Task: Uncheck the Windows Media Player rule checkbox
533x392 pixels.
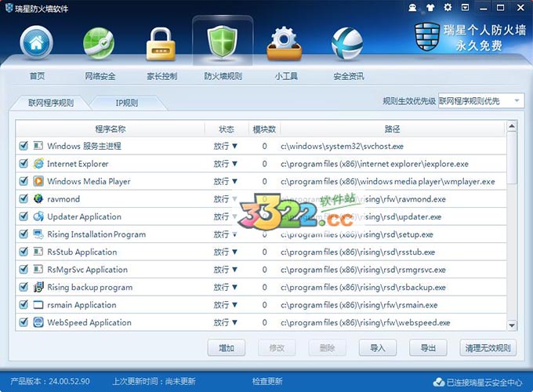Action: [x=24, y=181]
